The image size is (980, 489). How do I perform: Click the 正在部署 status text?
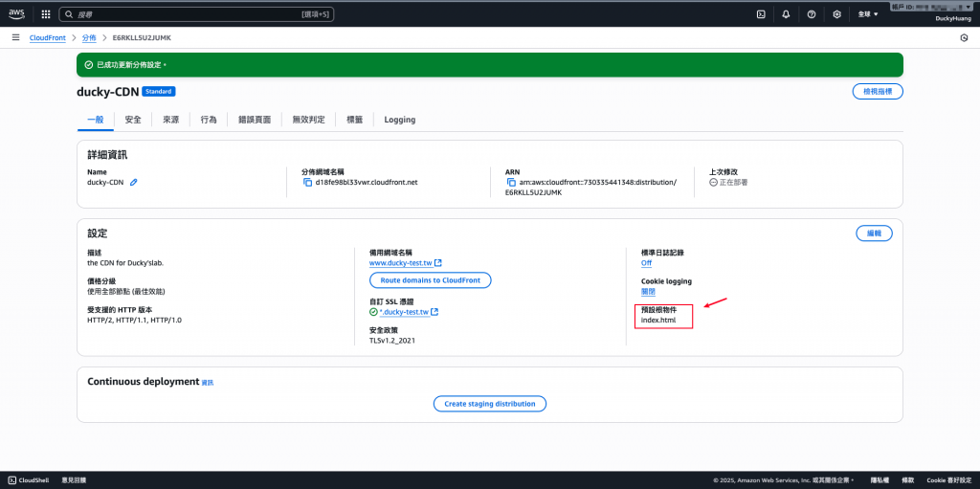(733, 183)
